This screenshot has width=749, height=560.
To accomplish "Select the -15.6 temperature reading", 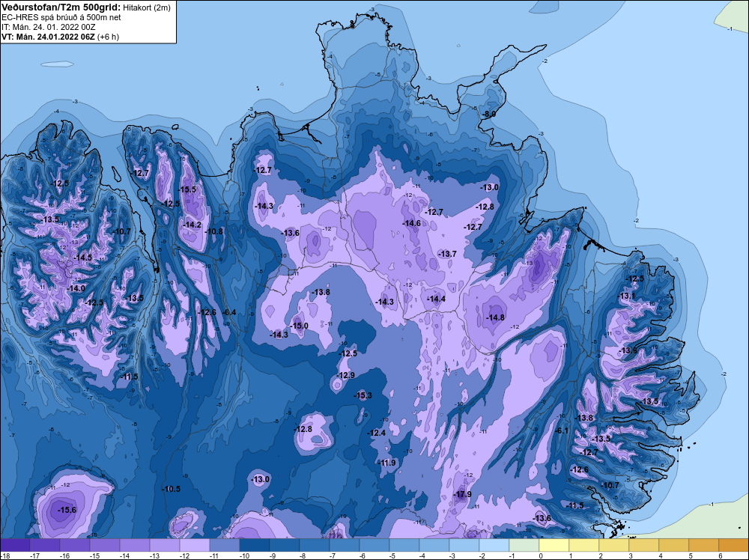I will (67, 510).
